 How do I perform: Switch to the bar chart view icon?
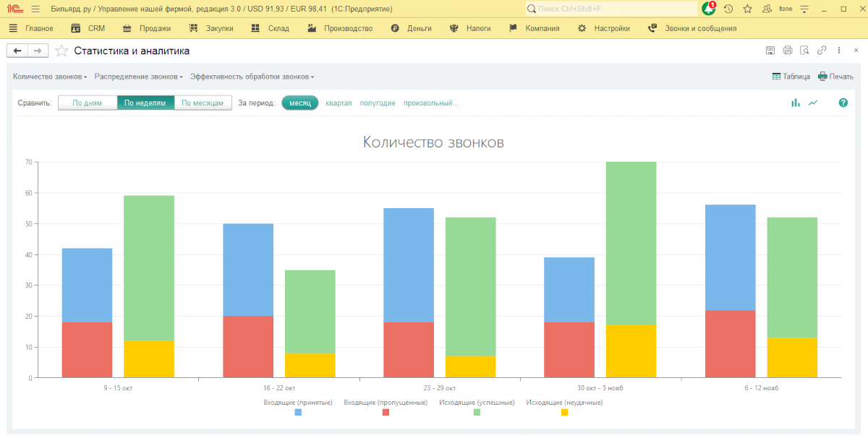(796, 103)
